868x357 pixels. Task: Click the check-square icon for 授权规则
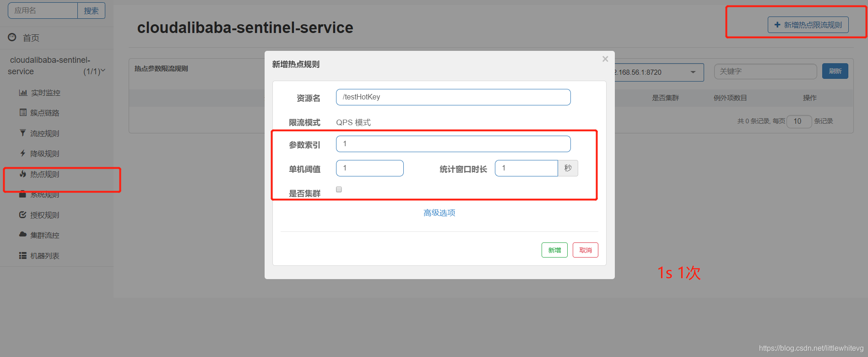23,214
